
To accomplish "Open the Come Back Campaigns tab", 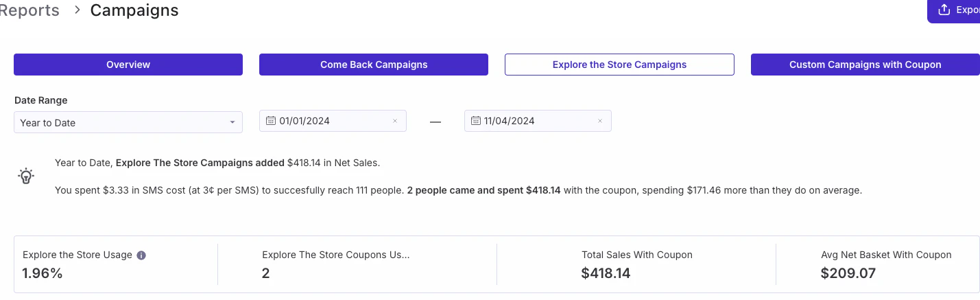I will pos(374,65).
